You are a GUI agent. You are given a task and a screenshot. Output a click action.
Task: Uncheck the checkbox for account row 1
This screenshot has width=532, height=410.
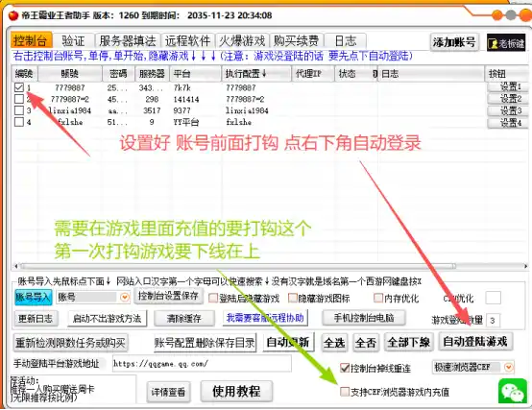pyautogui.click(x=19, y=87)
